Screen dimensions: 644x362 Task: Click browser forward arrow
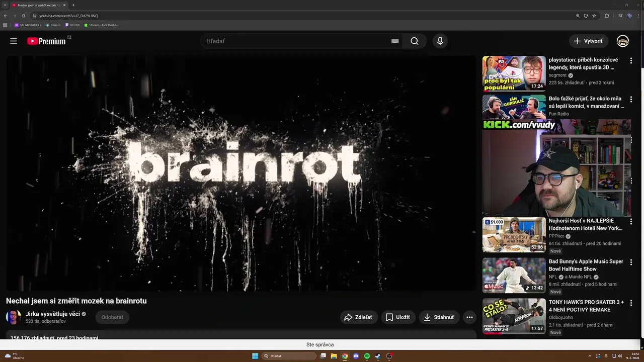[x=14, y=16]
